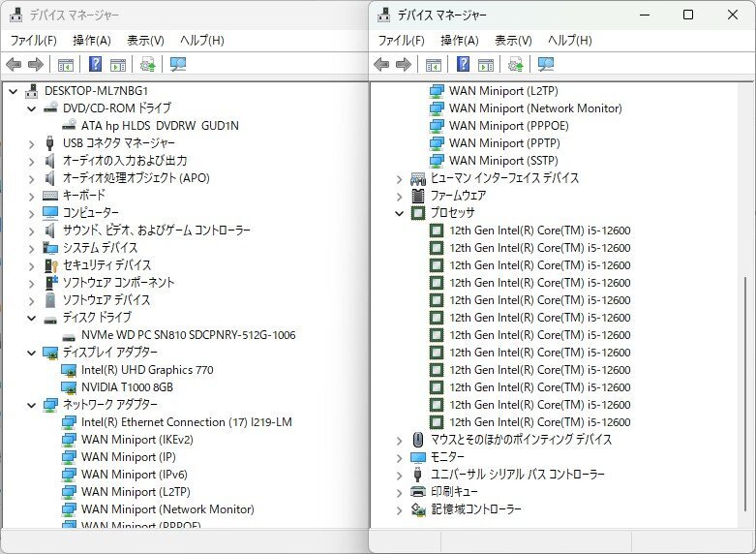Open 表示(V) menu in left window
The image size is (756, 554).
coord(145,41)
